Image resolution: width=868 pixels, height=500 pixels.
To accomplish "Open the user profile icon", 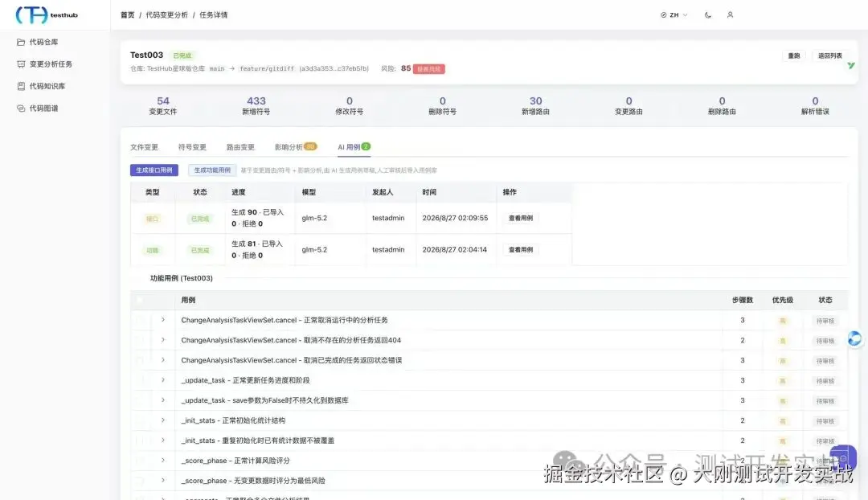I will point(730,15).
